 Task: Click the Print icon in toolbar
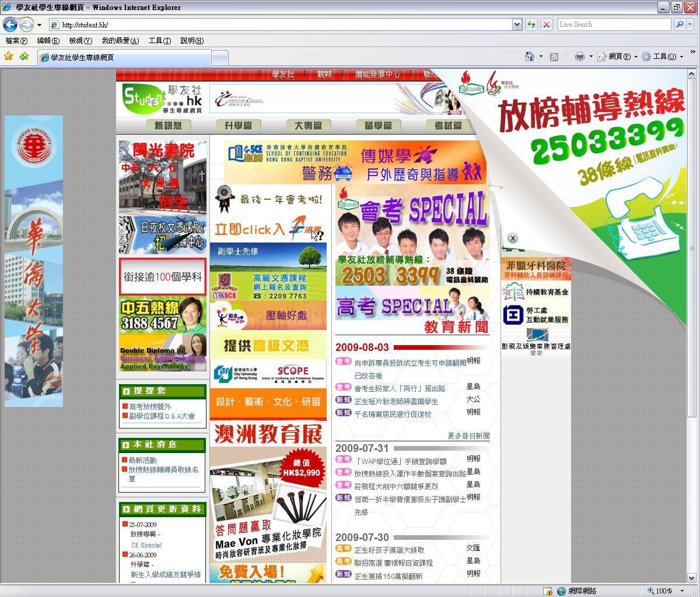(579, 57)
